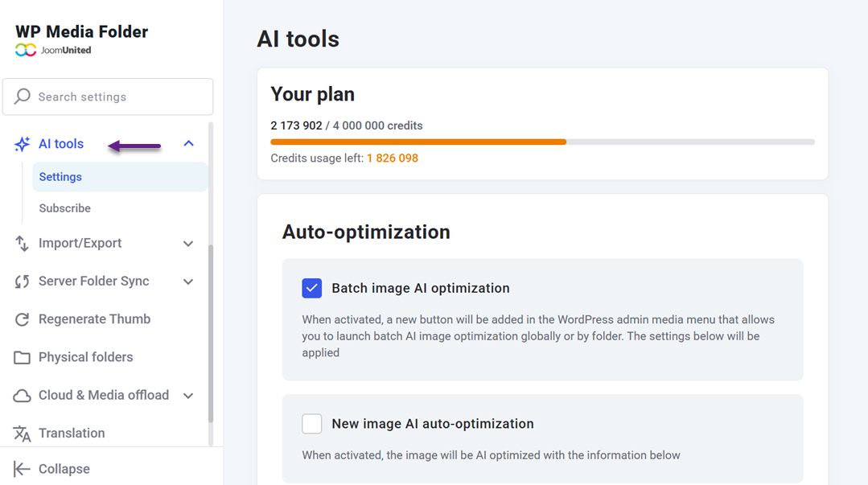The width and height of the screenshot is (868, 485).
Task: Open the Server Folder Sync menu label
Action: point(93,282)
